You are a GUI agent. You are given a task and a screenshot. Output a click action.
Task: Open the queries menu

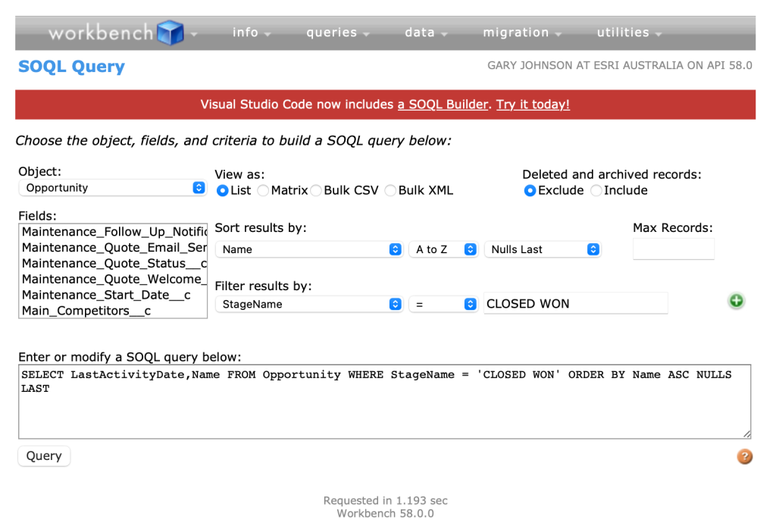tap(337, 33)
